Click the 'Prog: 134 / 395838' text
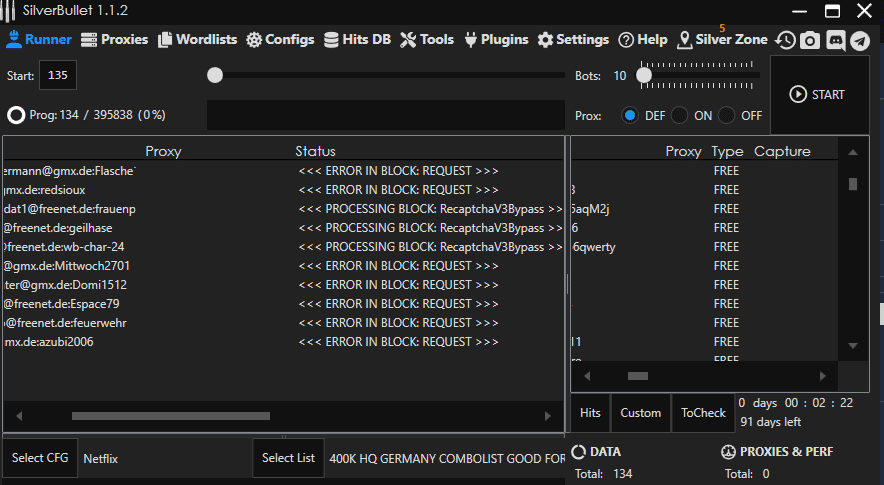Viewport: 884px width, 485px height. click(x=81, y=115)
